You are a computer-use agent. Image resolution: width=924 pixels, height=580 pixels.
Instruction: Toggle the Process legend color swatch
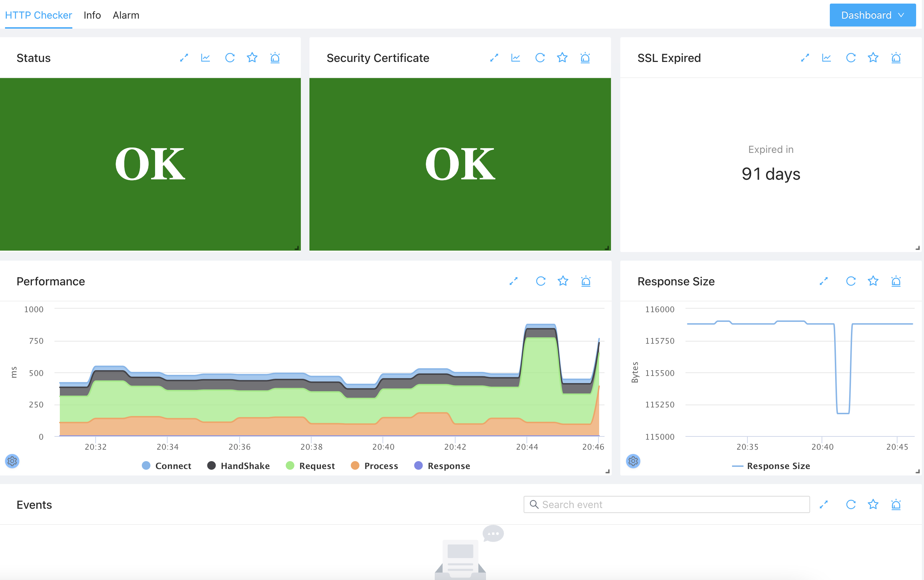click(355, 466)
